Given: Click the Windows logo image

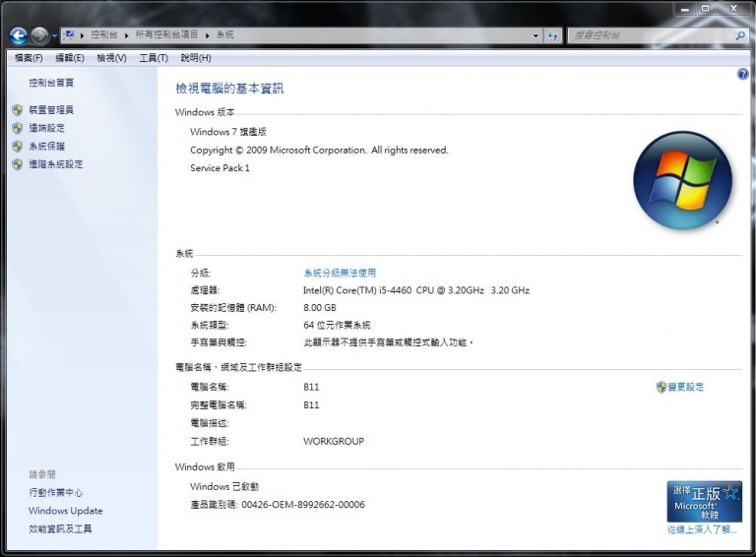Looking at the screenshot, I should [x=682, y=180].
